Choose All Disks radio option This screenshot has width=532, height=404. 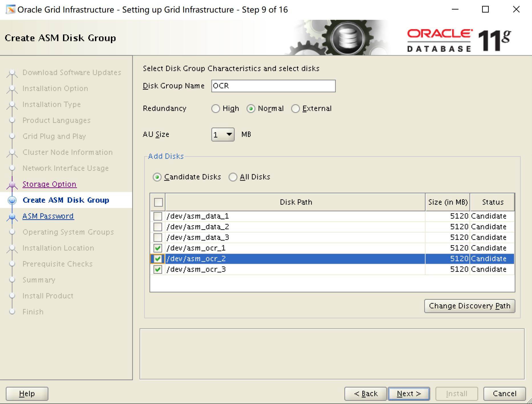pos(233,177)
